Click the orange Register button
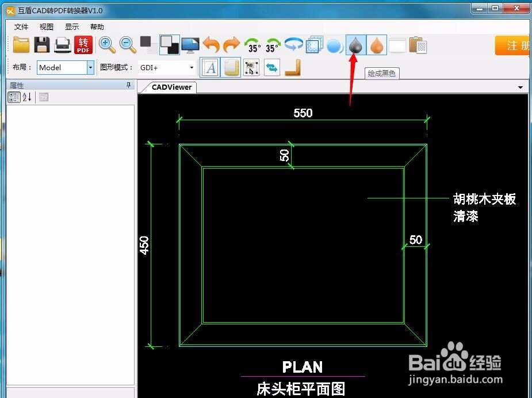The height and width of the screenshot is (398, 532). [513, 45]
